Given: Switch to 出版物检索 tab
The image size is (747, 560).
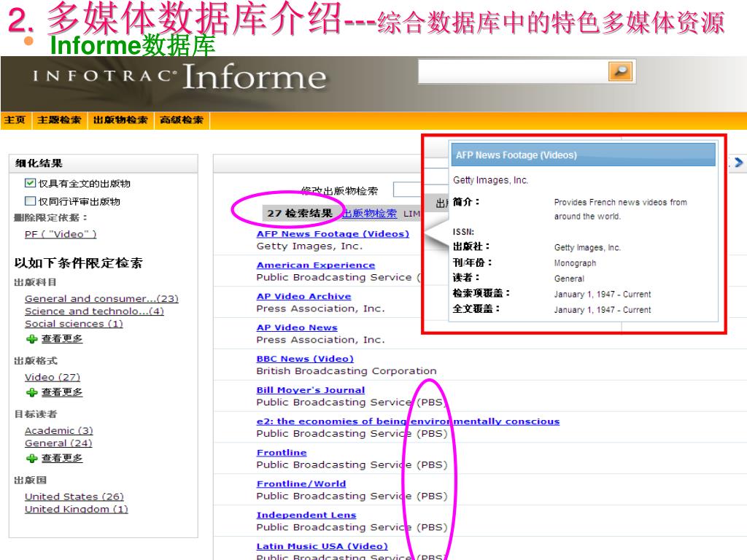Looking at the screenshot, I should [x=120, y=120].
